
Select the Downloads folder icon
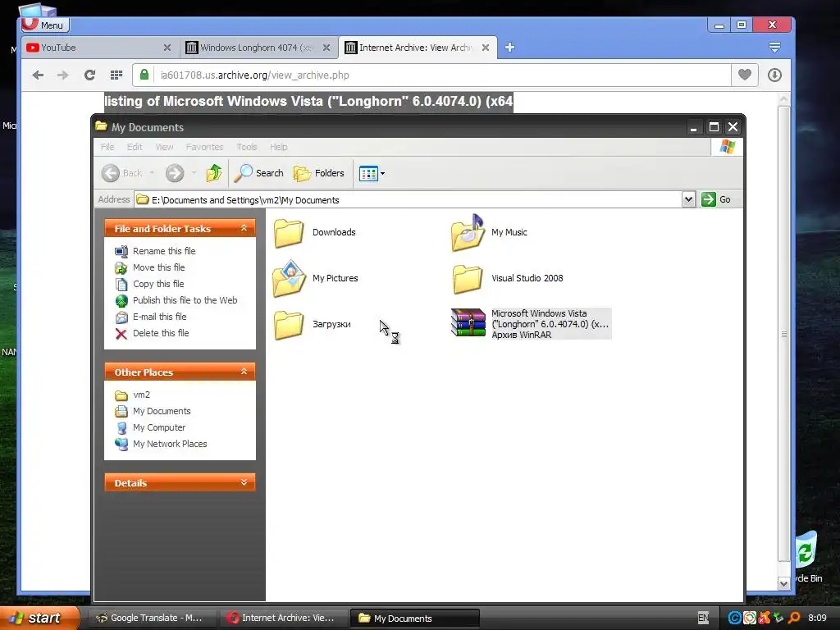coord(289,232)
